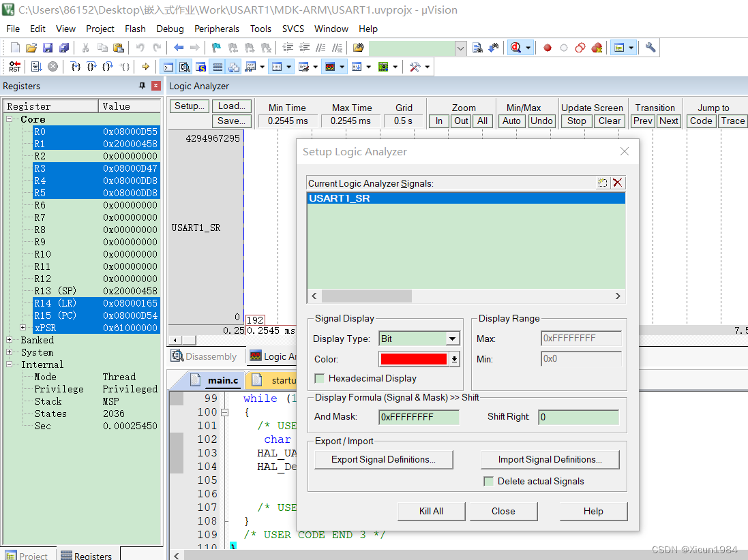The width and height of the screenshot is (748, 560).
Task: Expand the Banked register group
Action: coord(9,340)
